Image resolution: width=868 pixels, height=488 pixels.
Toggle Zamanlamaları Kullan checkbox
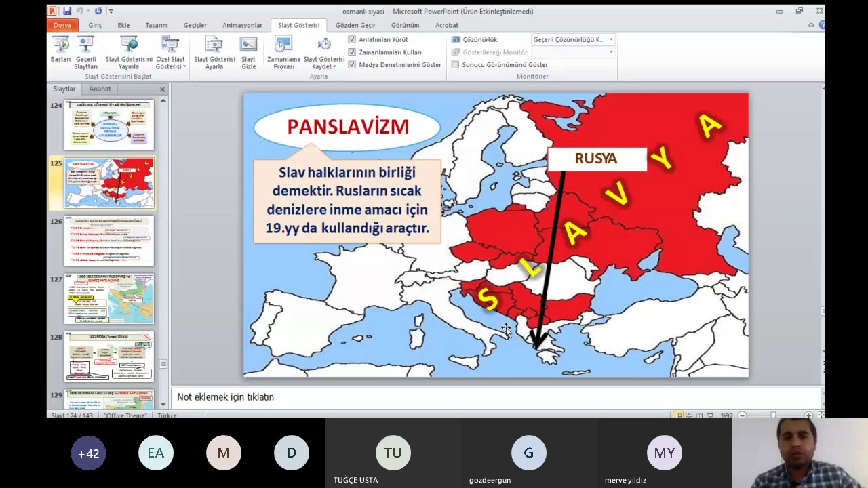click(352, 52)
